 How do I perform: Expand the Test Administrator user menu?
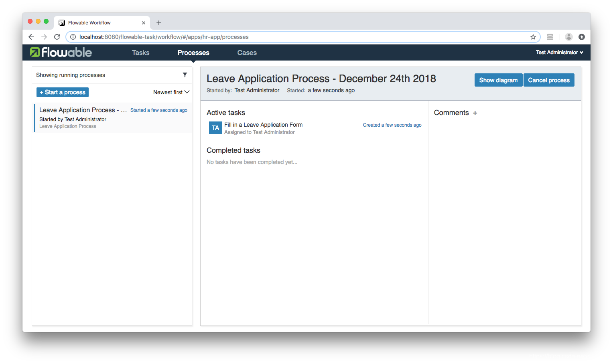pyautogui.click(x=560, y=53)
